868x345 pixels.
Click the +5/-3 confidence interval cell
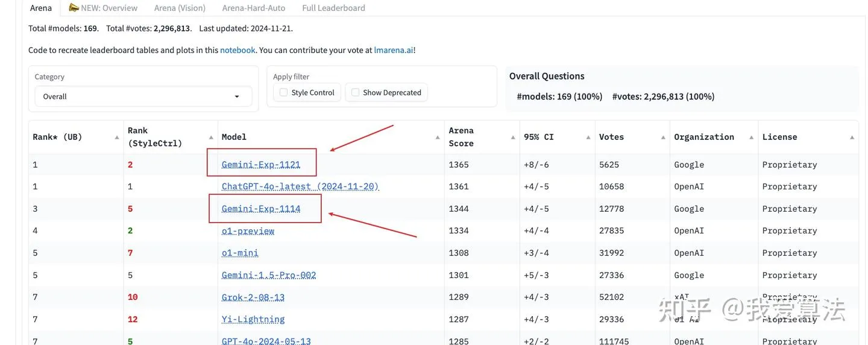pyautogui.click(x=536, y=275)
